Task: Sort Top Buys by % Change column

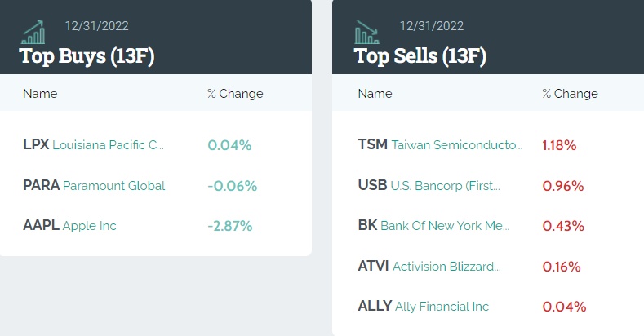Action: tap(235, 94)
